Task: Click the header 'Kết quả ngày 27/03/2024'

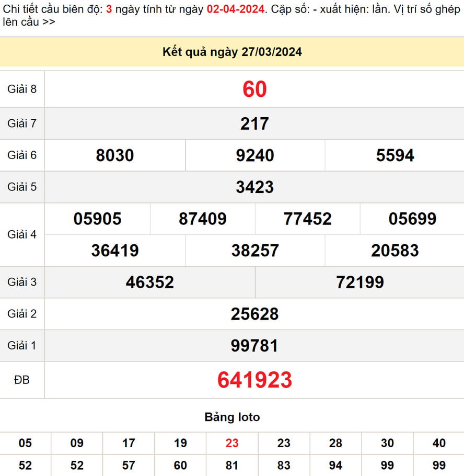Action: coord(231,52)
